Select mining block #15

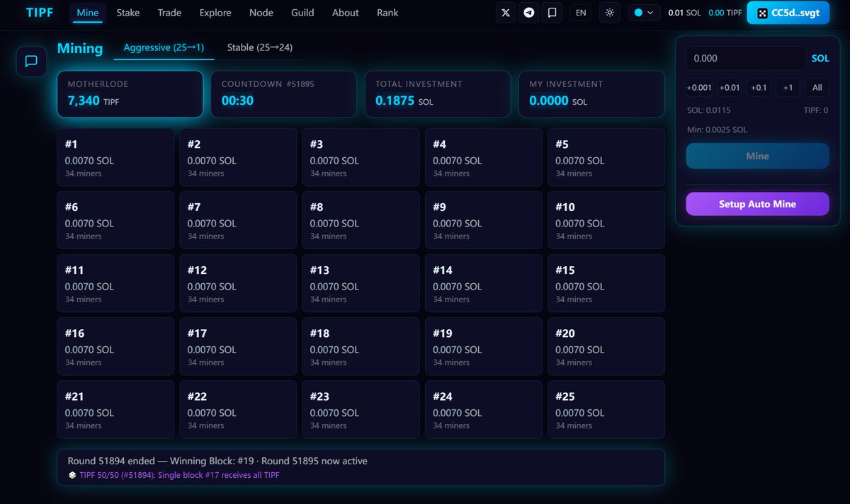[x=606, y=283]
